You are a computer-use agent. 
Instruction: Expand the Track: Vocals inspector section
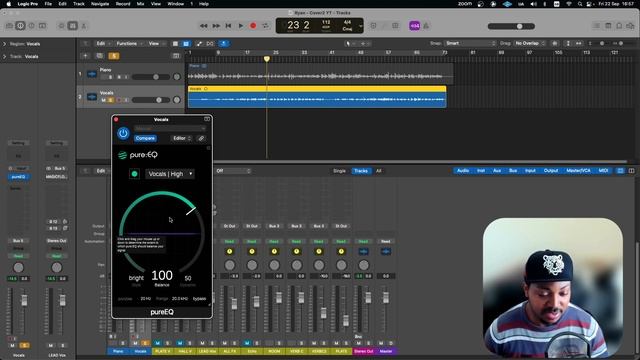(4, 56)
